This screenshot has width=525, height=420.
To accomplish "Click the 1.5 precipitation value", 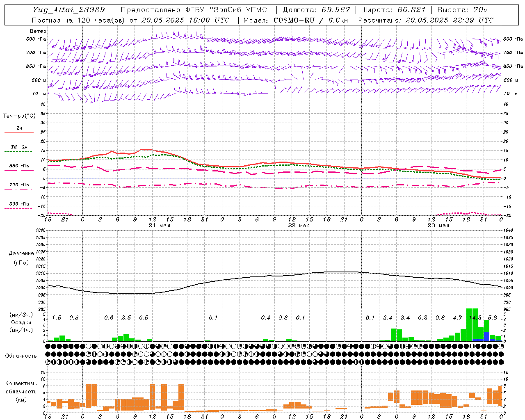I will point(57,318).
